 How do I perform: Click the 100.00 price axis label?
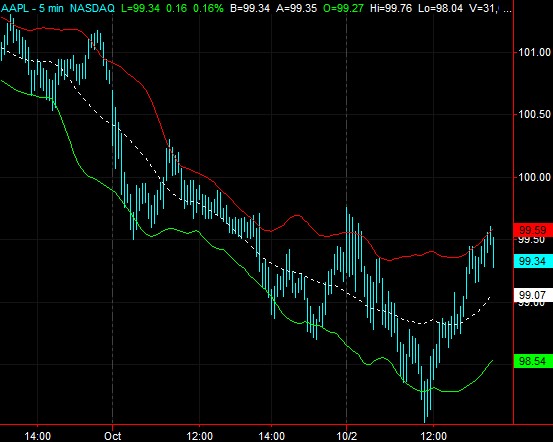(534, 177)
